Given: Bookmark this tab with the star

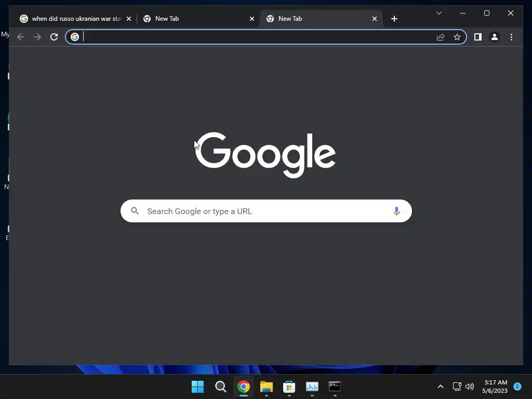Looking at the screenshot, I should [457, 37].
